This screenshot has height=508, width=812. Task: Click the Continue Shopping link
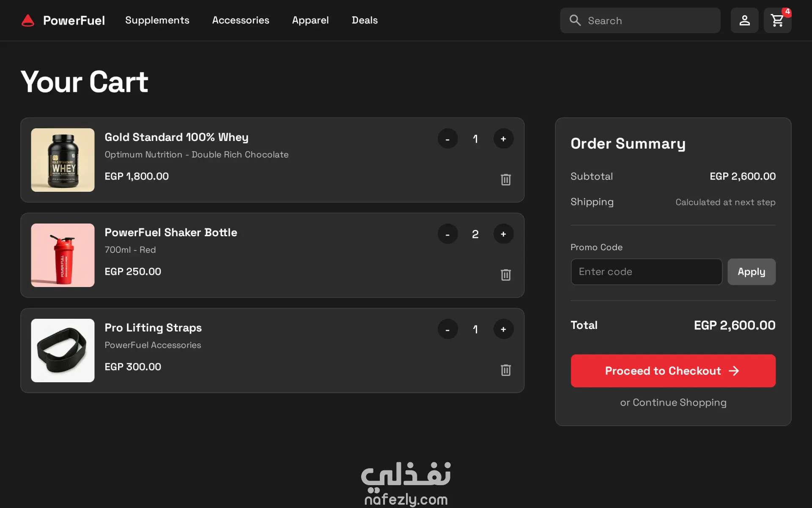(679, 403)
